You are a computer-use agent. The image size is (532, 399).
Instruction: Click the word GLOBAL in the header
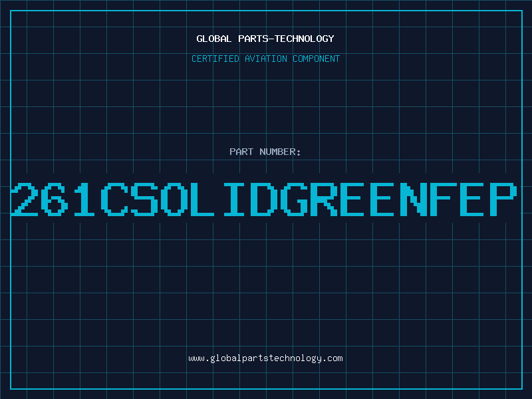[214, 39]
